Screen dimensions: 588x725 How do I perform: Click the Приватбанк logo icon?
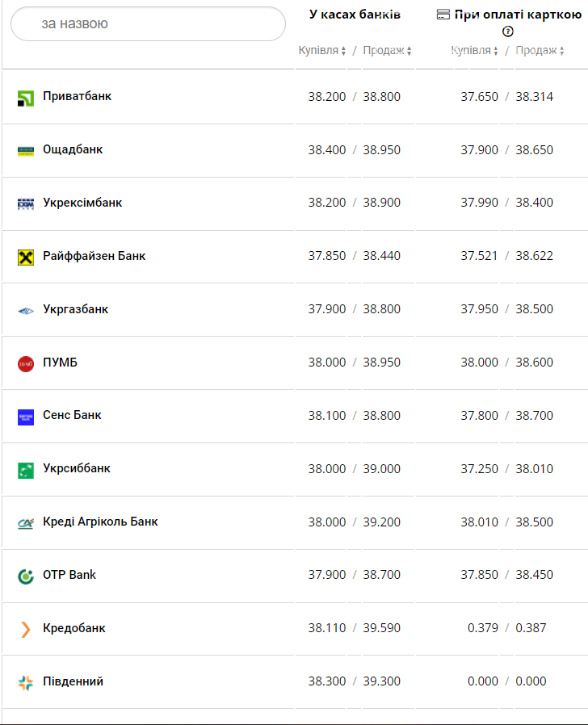(x=26, y=98)
